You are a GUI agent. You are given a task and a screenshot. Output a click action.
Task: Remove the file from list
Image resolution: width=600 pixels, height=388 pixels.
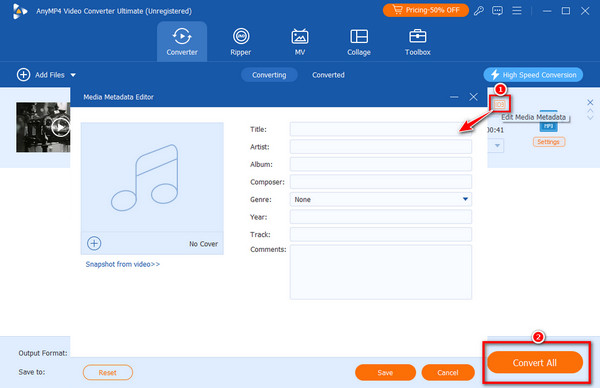click(x=590, y=102)
